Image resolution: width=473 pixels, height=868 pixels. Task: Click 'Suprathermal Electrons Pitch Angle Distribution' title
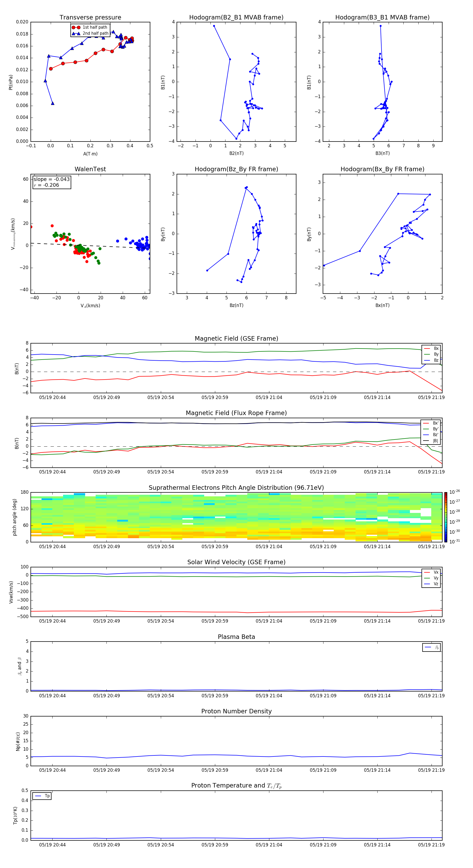(x=236, y=488)
